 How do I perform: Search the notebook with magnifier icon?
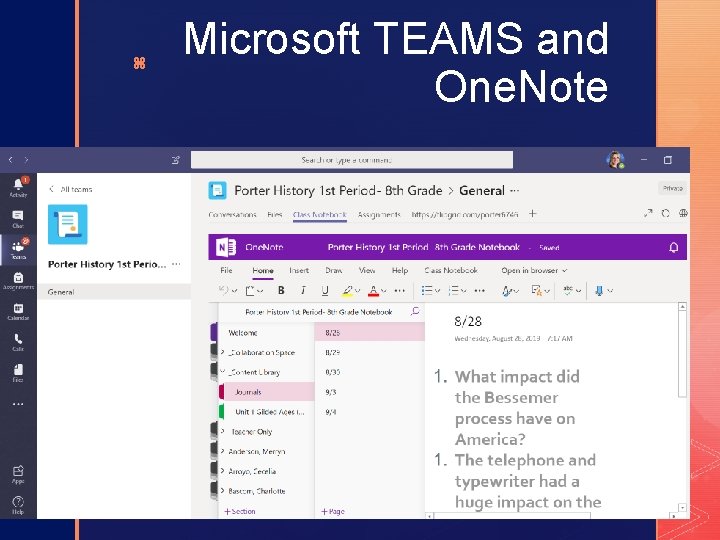tap(415, 312)
